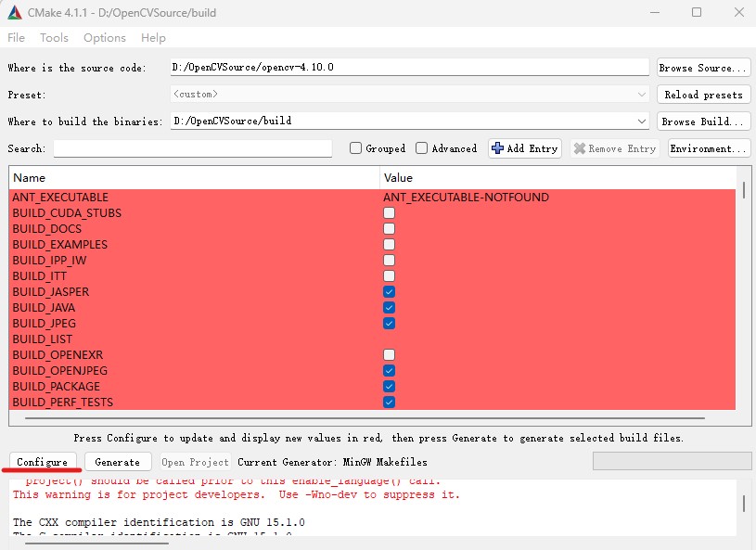Select the BUILD_LIST row name
The image size is (756, 550).
point(43,339)
